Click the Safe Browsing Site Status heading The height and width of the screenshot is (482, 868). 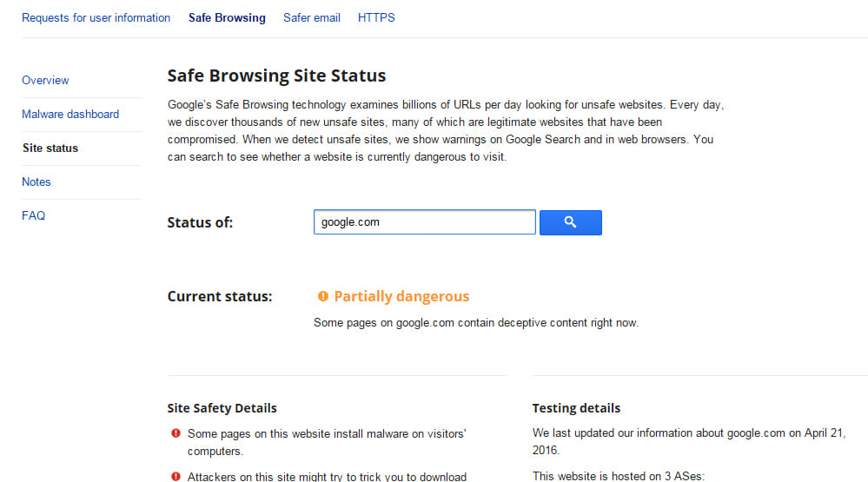pos(277,76)
